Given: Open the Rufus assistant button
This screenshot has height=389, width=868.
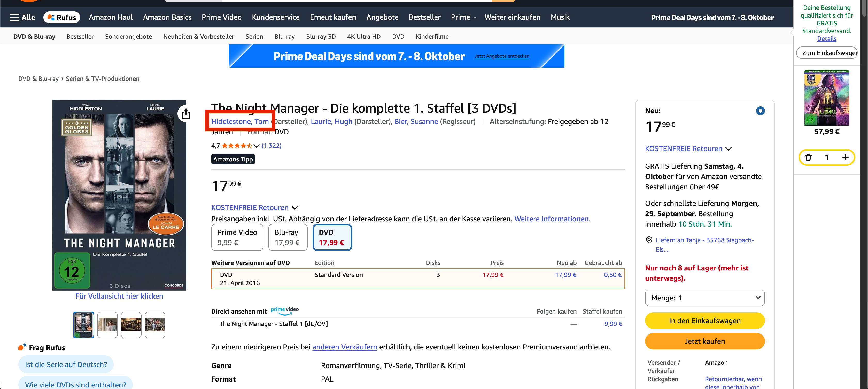Looking at the screenshot, I should pyautogui.click(x=61, y=17).
